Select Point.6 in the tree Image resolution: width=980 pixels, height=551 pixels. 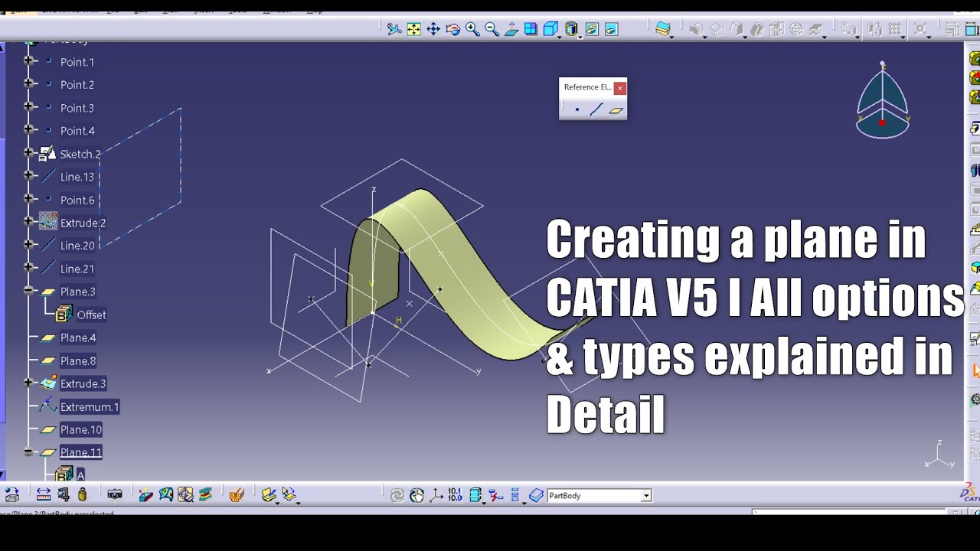[x=77, y=200]
